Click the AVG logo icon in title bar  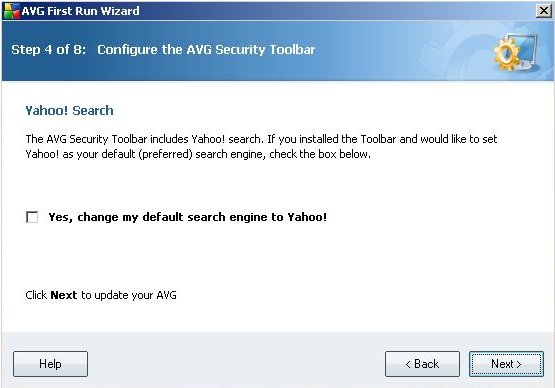pos(11,11)
